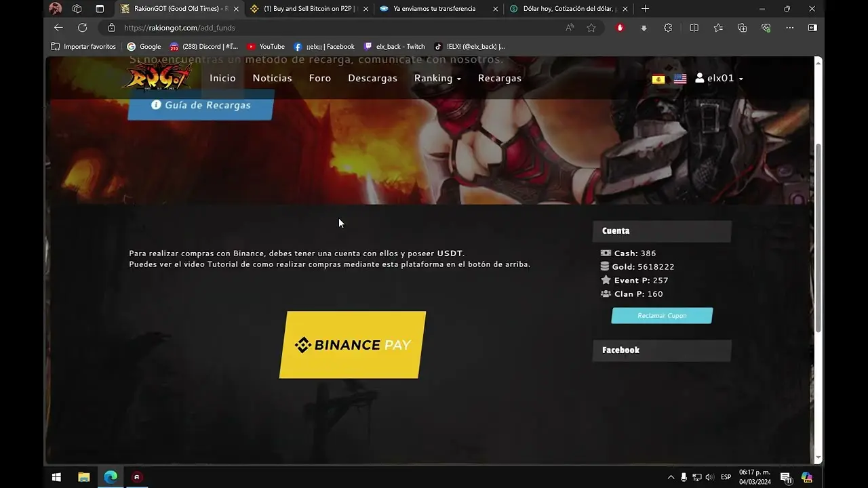
Task: Open the Discord bookmark
Action: 203,47
